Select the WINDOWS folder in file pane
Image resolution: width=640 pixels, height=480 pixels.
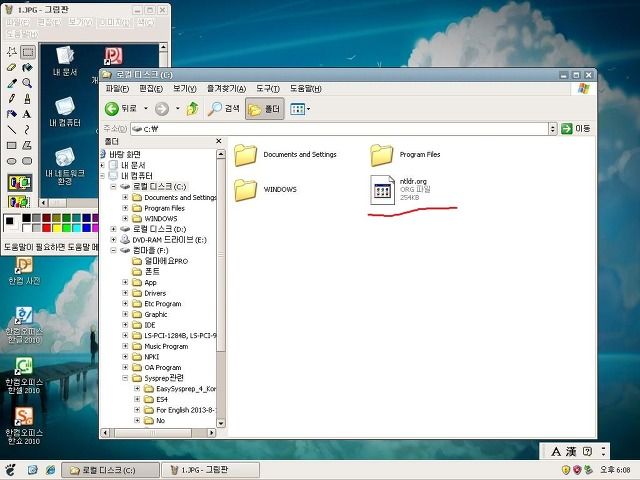pos(265,189)
